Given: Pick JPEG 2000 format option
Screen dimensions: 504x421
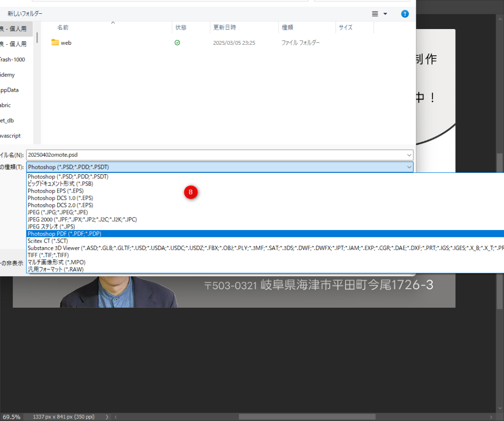Looking at the screenshot, I should (x=82, y=219).
